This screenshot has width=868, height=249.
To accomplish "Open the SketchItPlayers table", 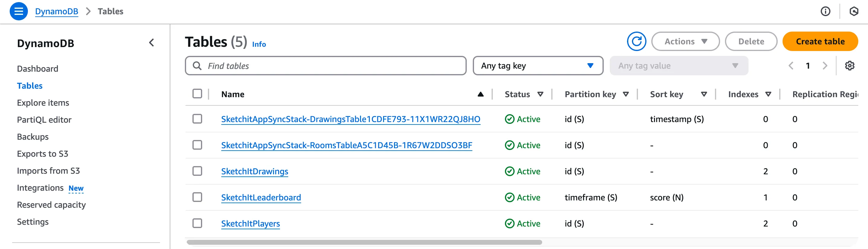I will pyautogui.click(x=250, y=224).
